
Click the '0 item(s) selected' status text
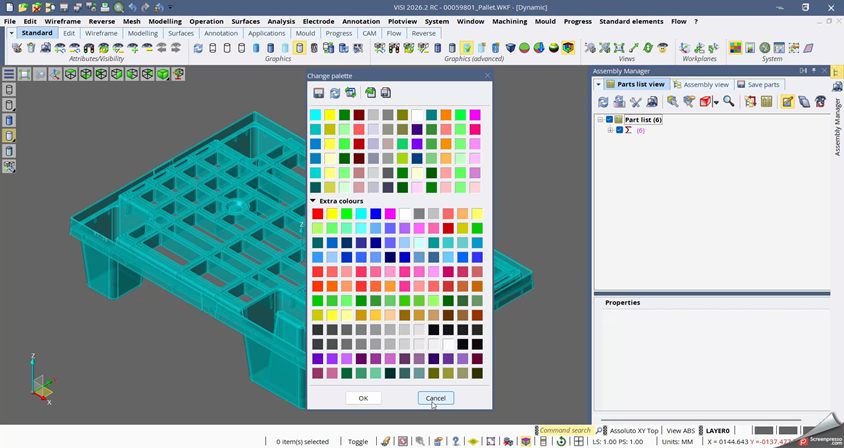point(302,442)
